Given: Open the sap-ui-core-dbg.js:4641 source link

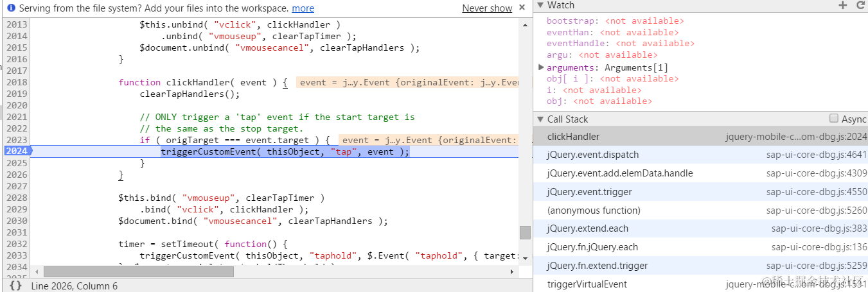Looking at the screenshot, I should [x=817, y=155].
